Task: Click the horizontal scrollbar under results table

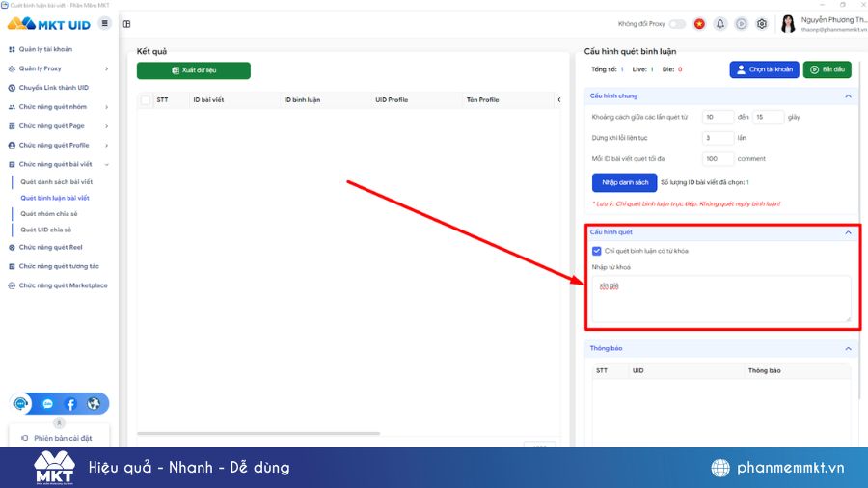Action: tap(258, 433)
